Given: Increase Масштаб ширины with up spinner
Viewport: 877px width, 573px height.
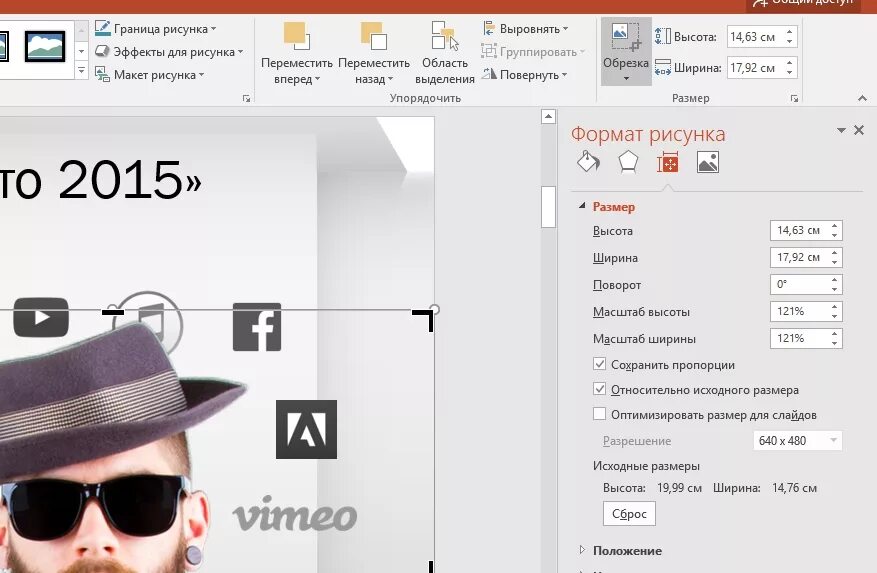Looking at the screenshot, I should [x=834, y=333].
